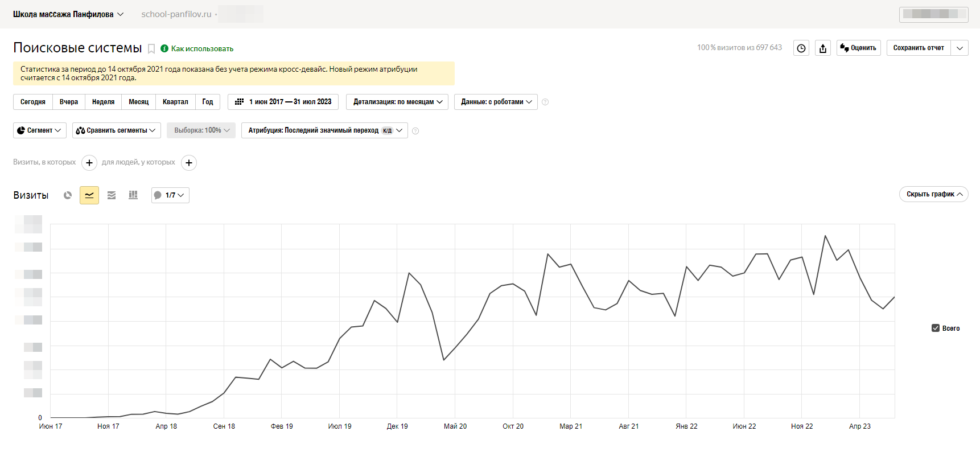
Task: Open the Как использовать help link
Action: (x=202, y=49)
